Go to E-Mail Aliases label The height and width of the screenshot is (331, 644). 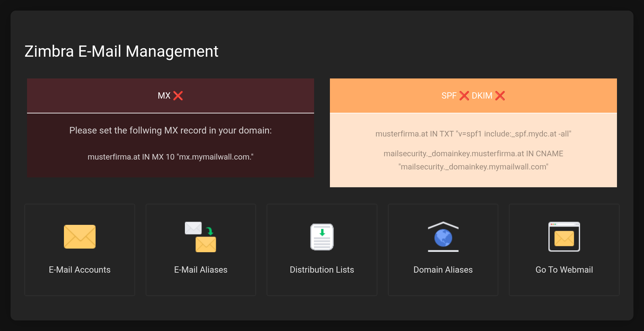pos(201,270)
